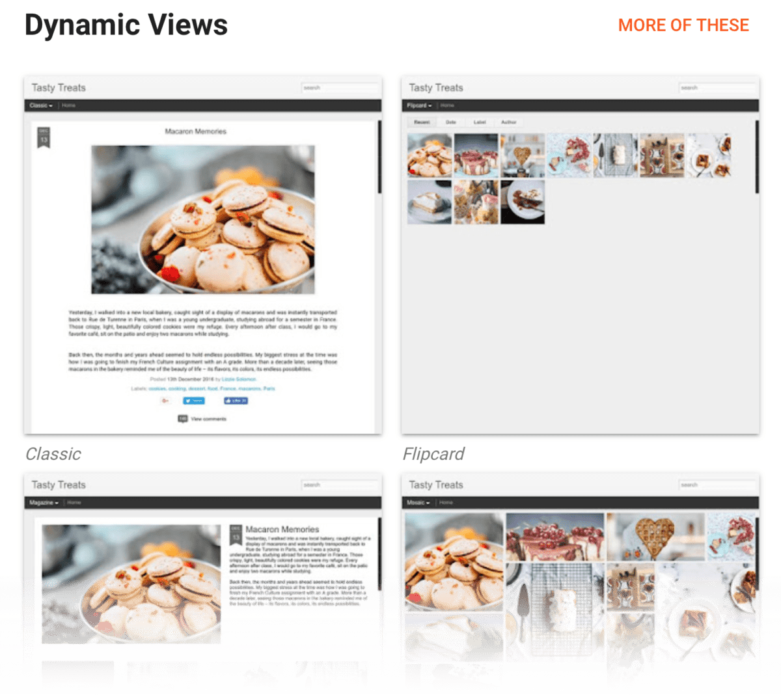Switch to the Date tab in Flipcard view
The width and height of the screenshot is (781, 700).
pyautogui.click(x=450, y=122)
